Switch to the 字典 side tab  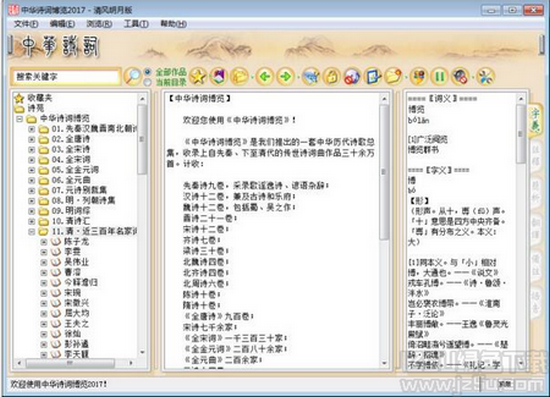pyautogui.click(x=535, y=119)
